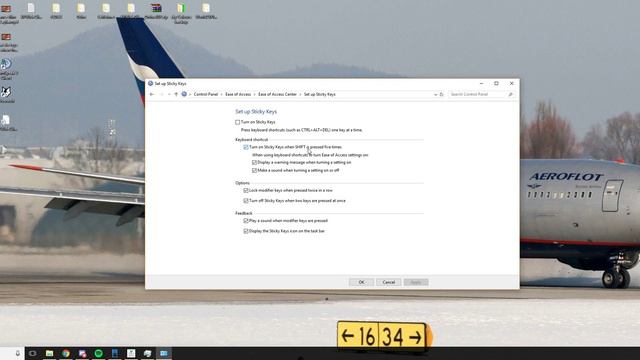Go to Ease of Access breadcrumb
Screen dimensions: 640x360
pos(238,94)
